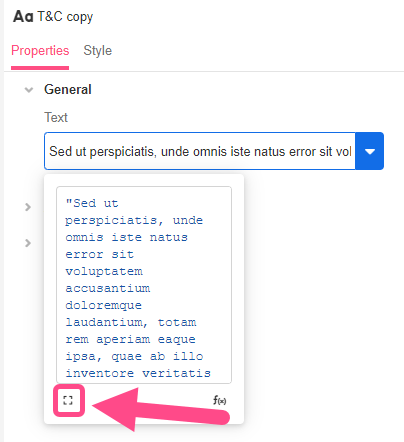Open the blue Text field dropdown arrow

370,151
